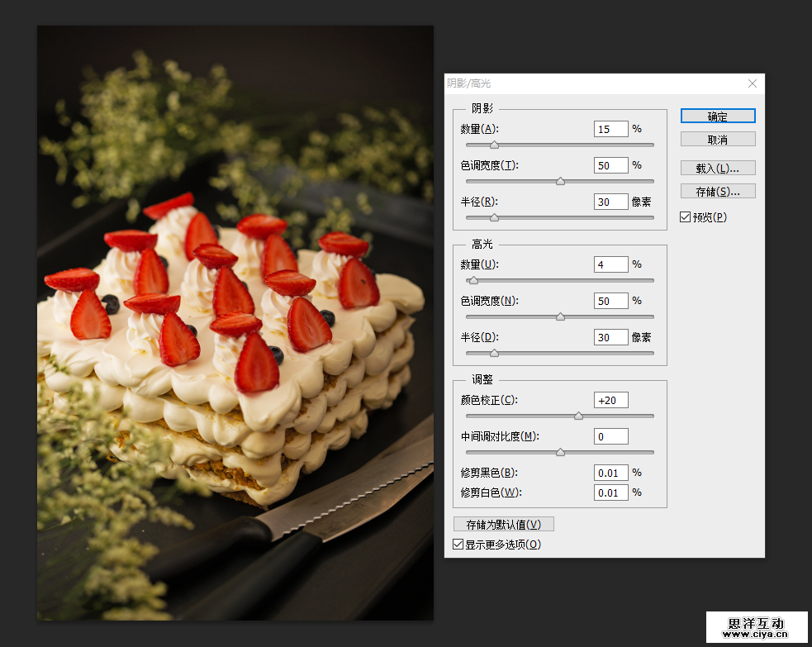The height and width of the screenshot is (647, 812).
Task: Click the shadows 色调宽度(T) slider handle
Action: [x=560, y=182]
